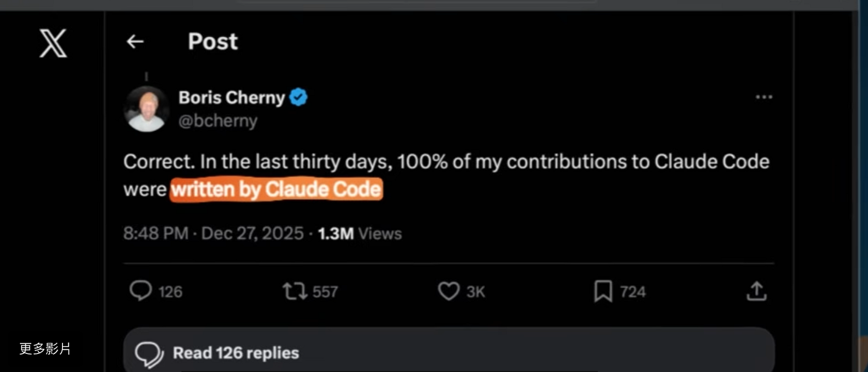This screenshot has height=372, width=868.
Task: Click the X logo to go home
Action: 53,43
